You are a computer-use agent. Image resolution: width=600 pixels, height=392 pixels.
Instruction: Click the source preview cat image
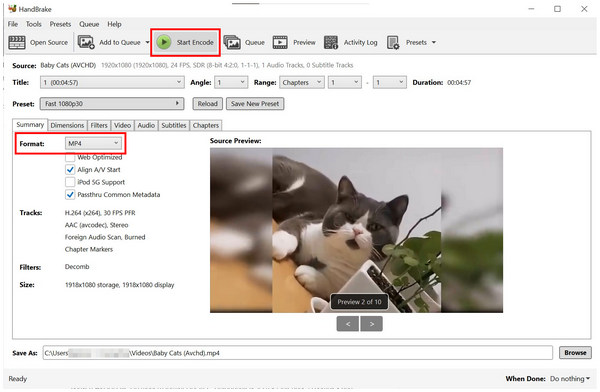[356, 230]
